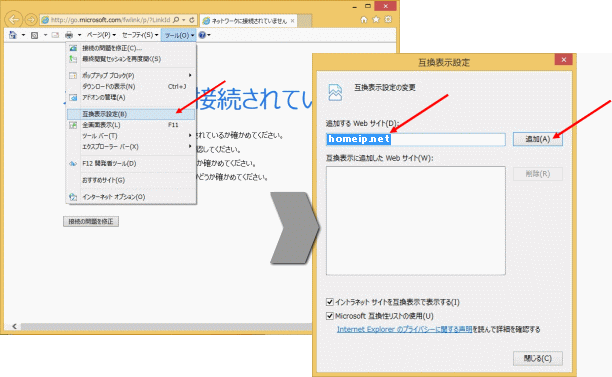Click the browser Back arrow button

click(14, 19)
